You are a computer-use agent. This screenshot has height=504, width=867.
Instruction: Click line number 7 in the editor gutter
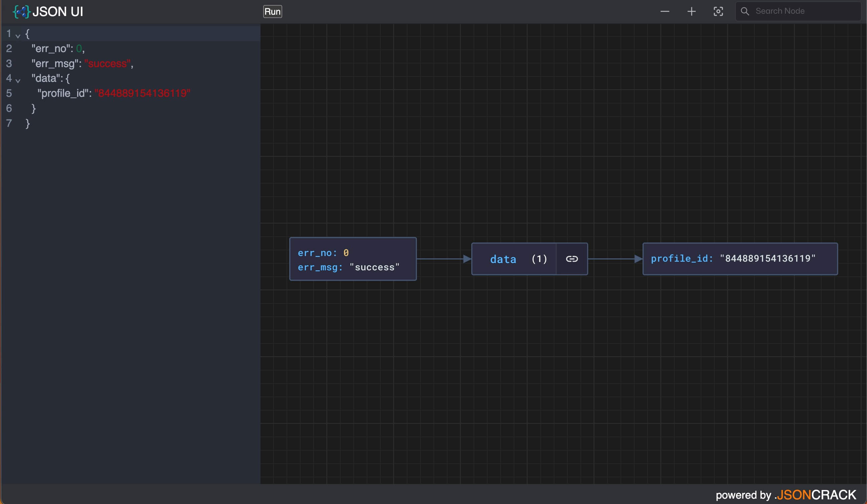[x=9, y=123]
